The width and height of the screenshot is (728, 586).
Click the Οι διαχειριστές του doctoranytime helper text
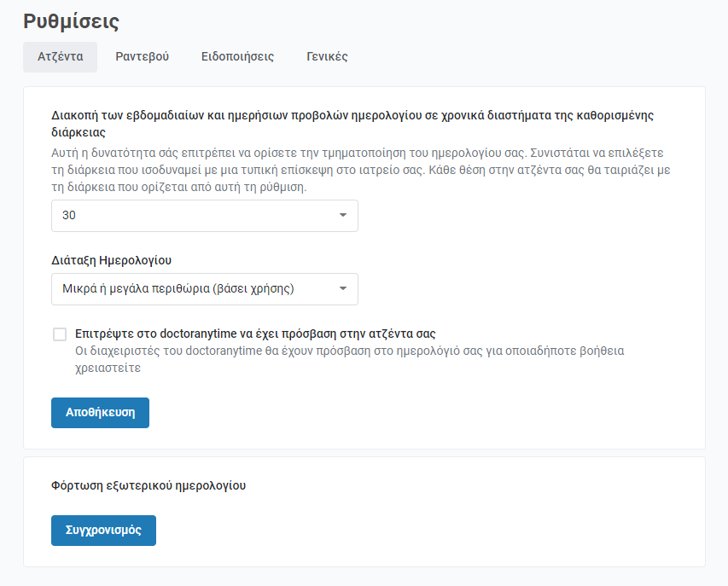350,359
